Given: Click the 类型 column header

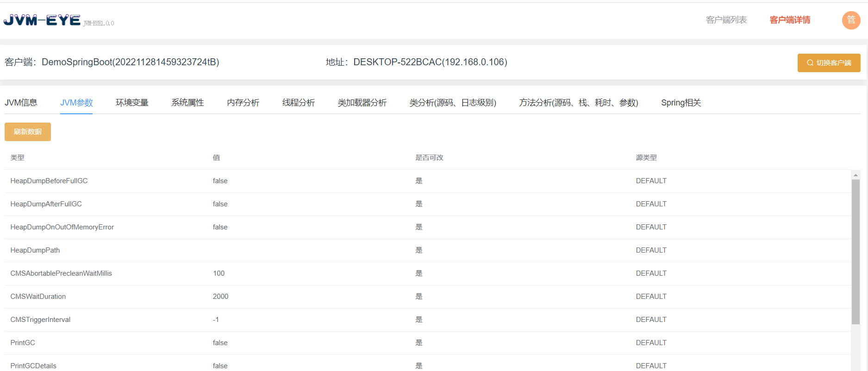Looking at the screenshot, I should [x=18, y=158].
